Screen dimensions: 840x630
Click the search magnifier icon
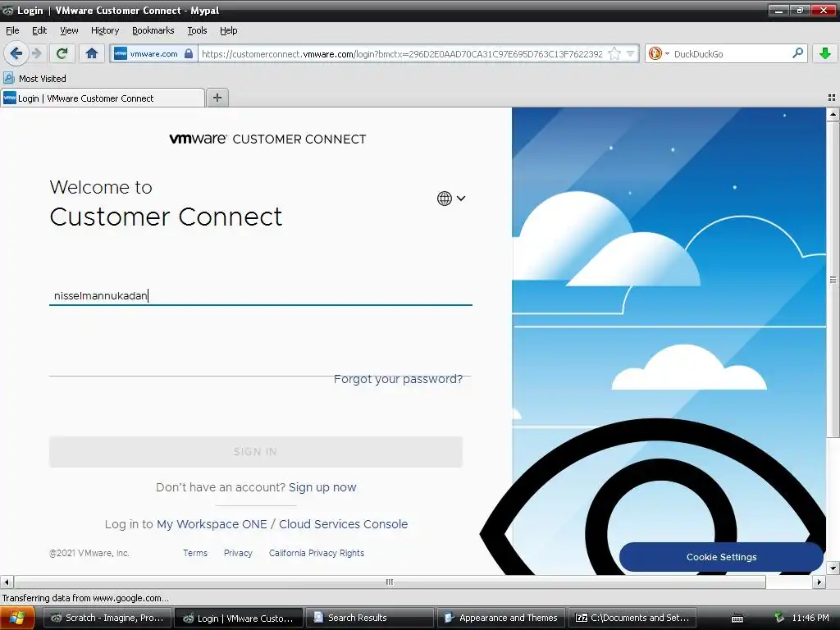point(797,53)
